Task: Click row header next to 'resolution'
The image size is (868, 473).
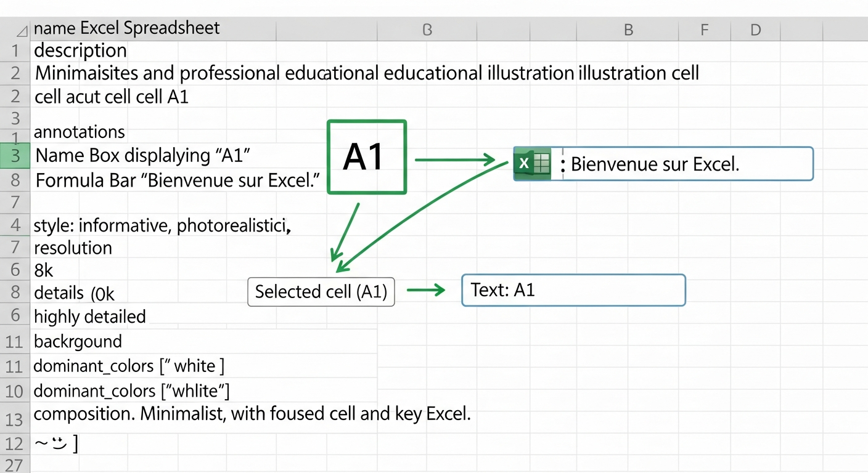Action: 15,248
